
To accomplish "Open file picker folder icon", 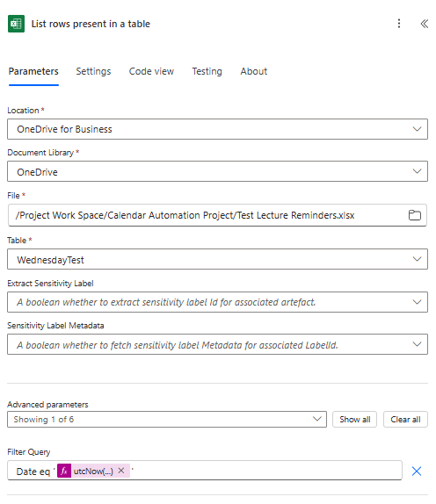I will tap(414, 215).
